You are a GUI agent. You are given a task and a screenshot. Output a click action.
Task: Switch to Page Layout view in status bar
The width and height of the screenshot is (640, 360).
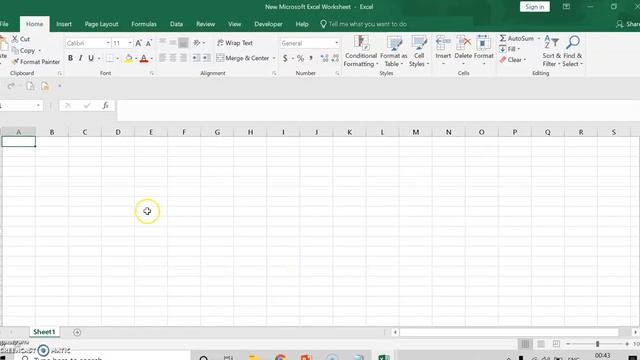541,344
